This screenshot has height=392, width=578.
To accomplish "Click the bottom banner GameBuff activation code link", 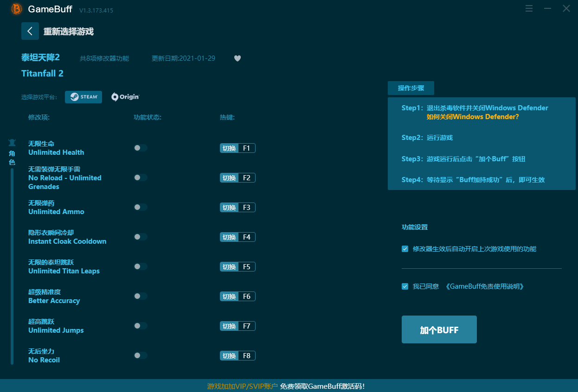I will 322,386.
